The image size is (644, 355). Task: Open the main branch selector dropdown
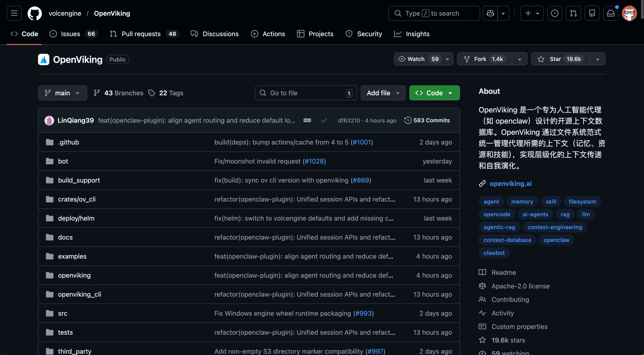(62, 93)
